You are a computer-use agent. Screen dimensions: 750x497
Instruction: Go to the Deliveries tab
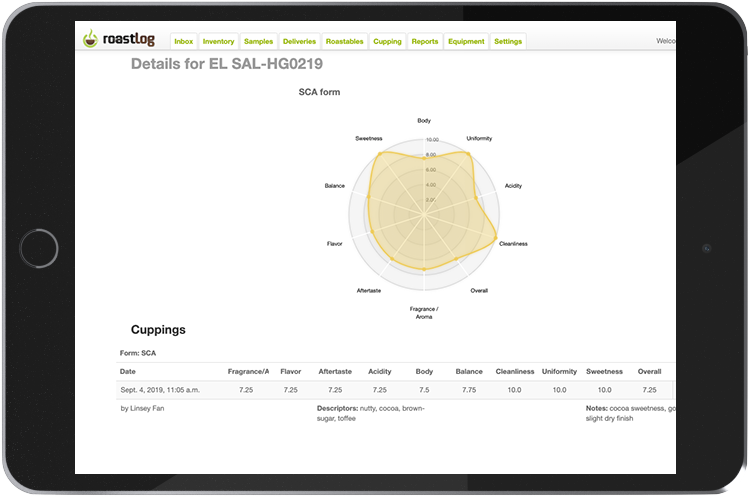click(299, 42)
